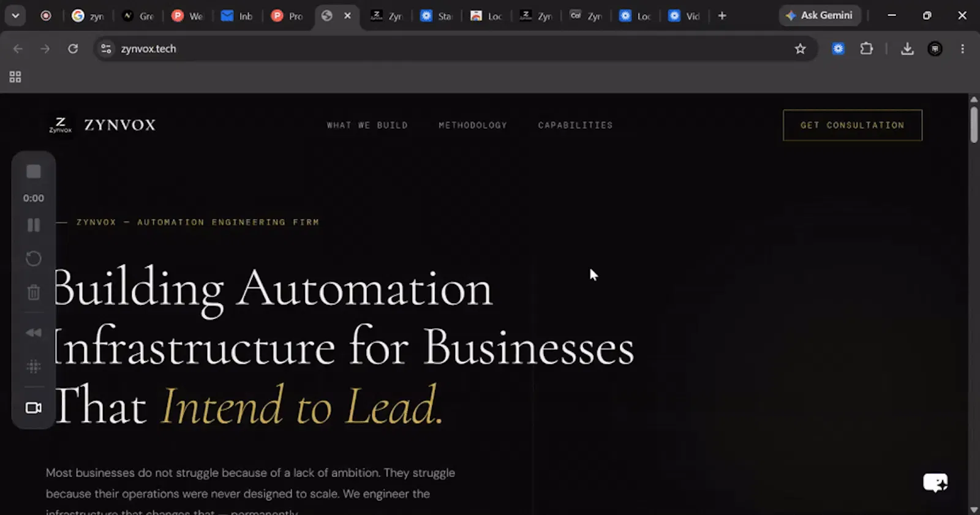Click the page vertical scrollbar thumb
Image resolution: width=980 pixels, height=515 pixels.
pos(974,124)
